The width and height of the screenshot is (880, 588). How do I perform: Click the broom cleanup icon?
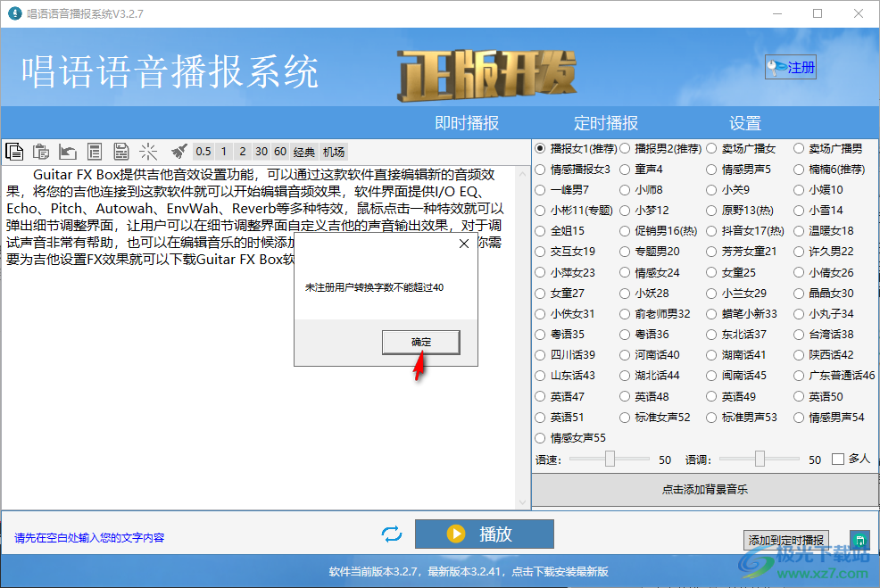(178, 151)
